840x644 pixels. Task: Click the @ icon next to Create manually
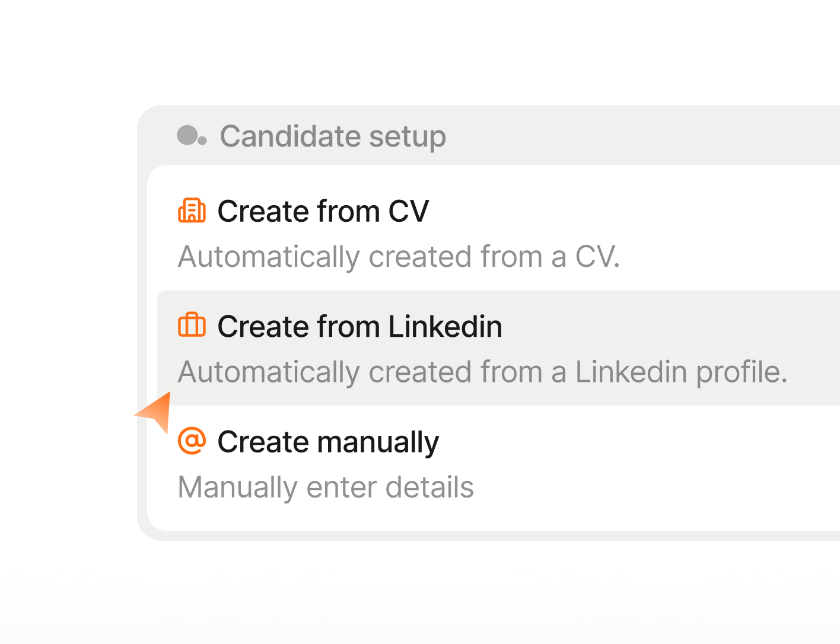point(191,441)
